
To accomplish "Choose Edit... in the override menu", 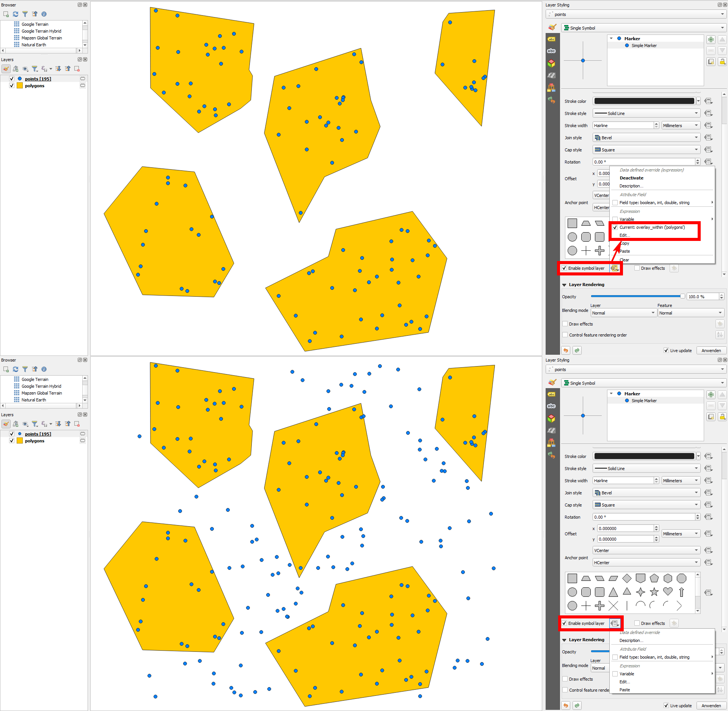I will tap(624, 235).
